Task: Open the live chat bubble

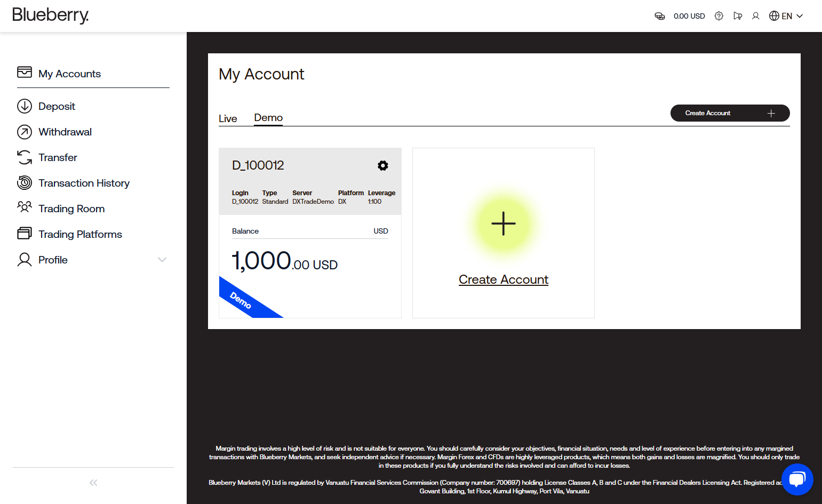Action: pyautogui.click(x=797, y=479)
